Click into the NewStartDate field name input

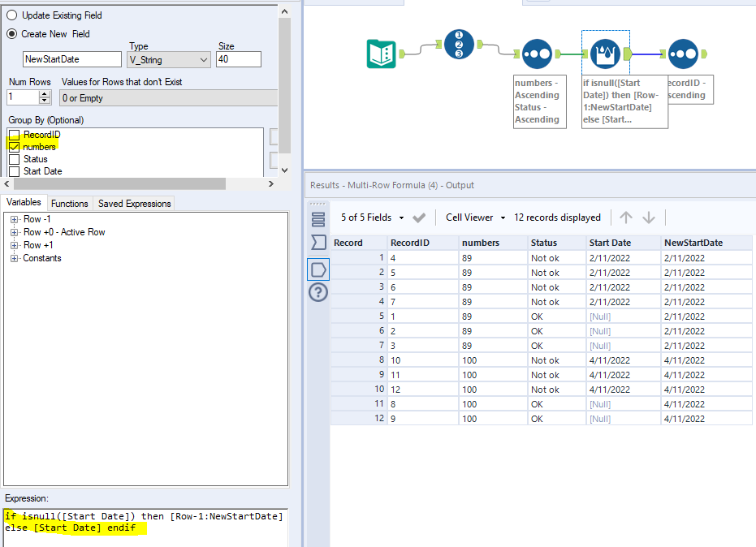point(73,59)
